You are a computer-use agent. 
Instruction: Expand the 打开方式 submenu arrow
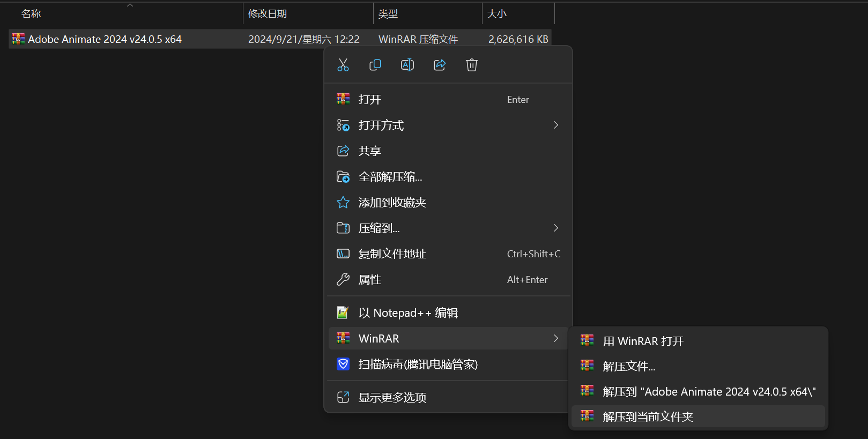click(555, 125)
